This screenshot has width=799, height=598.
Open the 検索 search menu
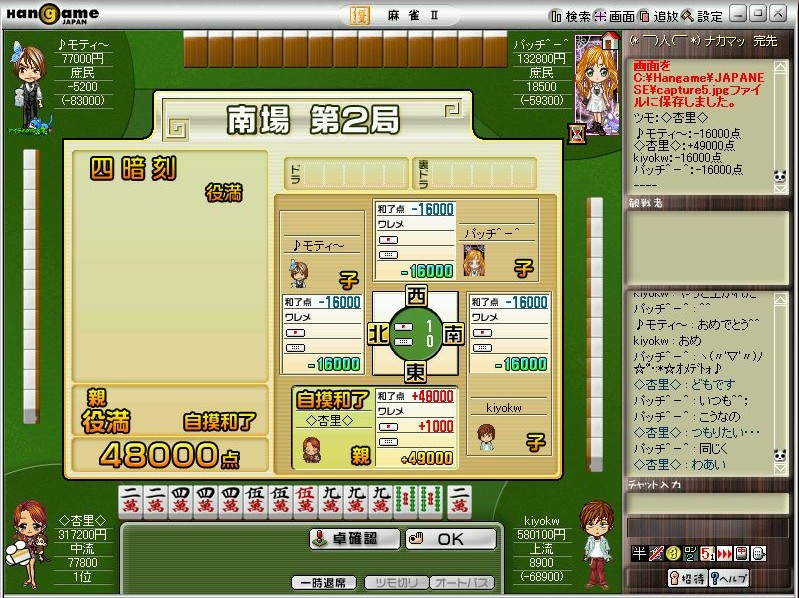[570, 16]
